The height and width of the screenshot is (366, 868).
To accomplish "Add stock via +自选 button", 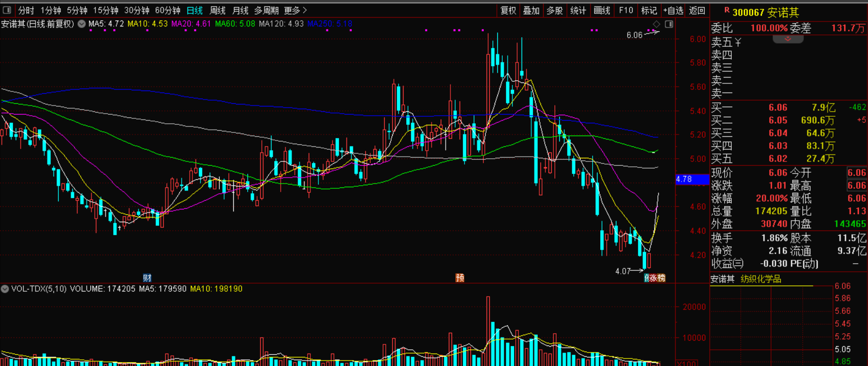I will pos(673,10).
